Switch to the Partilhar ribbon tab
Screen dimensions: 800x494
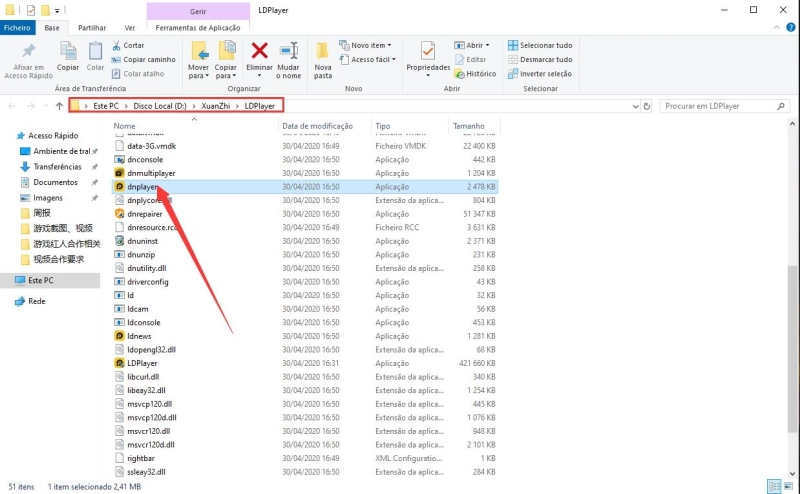tap(92, 28)
